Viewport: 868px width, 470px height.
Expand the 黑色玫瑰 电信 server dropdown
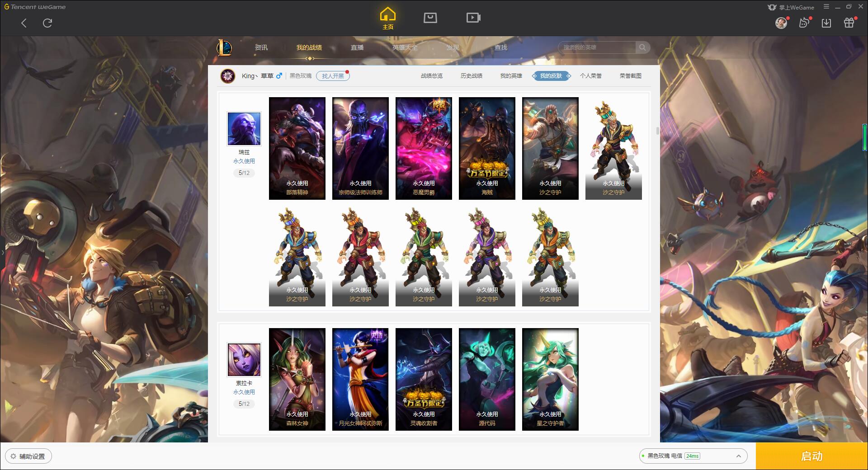point(693,456)
